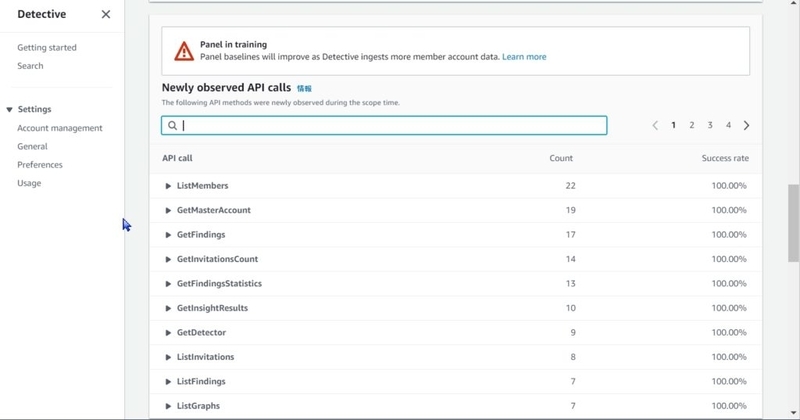Image resolution: width=800 pixels, height=420 pixels.
Task: Go to next page arrow
Action: 746,126
